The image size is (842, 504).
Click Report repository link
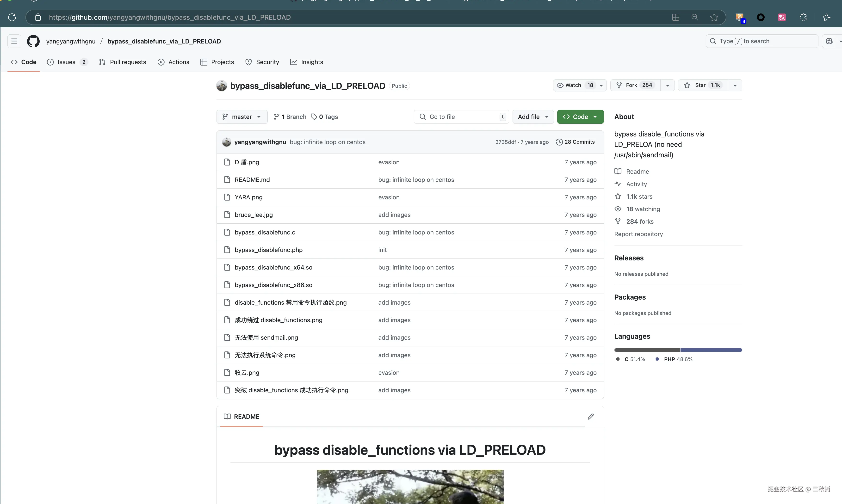[638, 234]
